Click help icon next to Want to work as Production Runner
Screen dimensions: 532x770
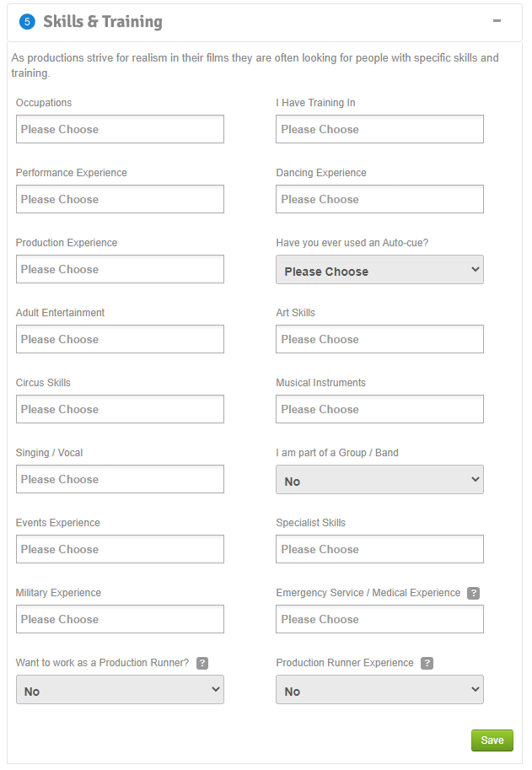click(x=202, y=663)
